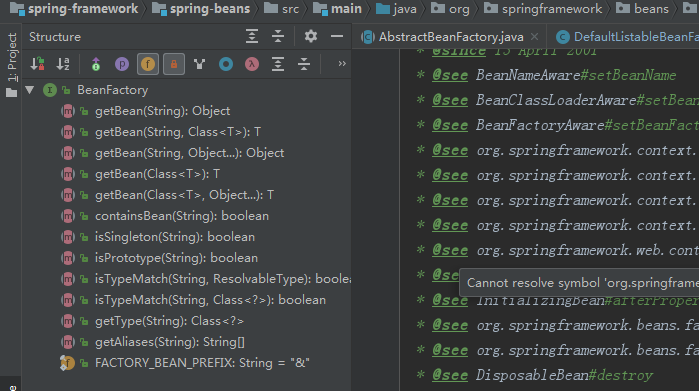Click method icon beside getType
The height and width of the screenshot is (391, 699).
click(x=67, y=321)
